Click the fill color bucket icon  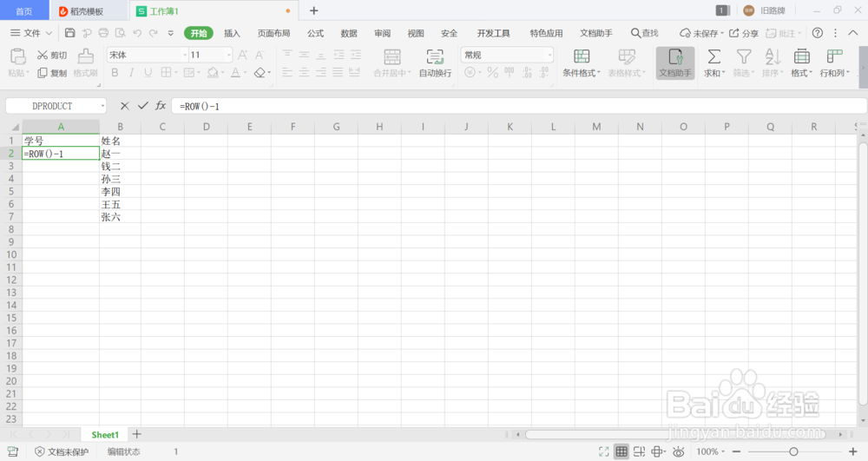pyautogui.click(x=213, y=73)
